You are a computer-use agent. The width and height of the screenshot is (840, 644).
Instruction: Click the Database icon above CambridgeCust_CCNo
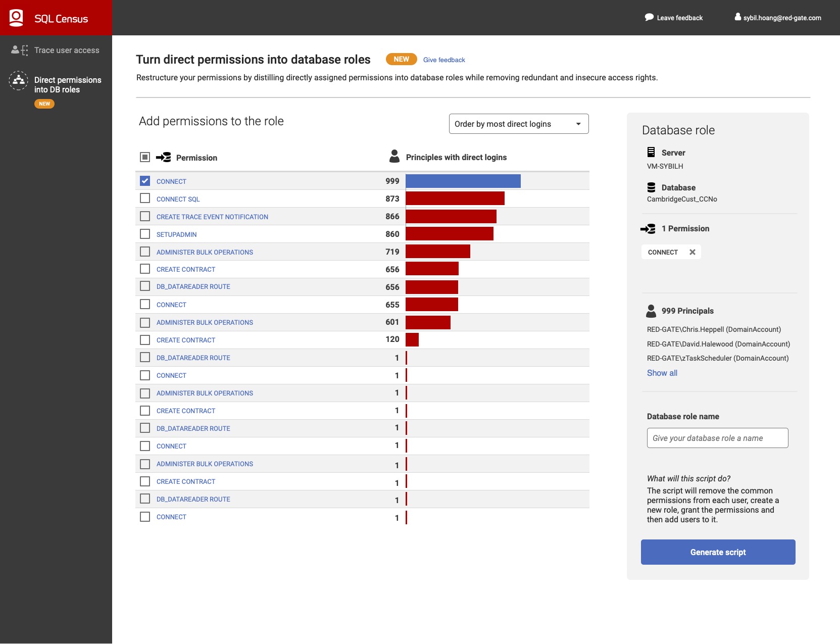coord(651,187)
